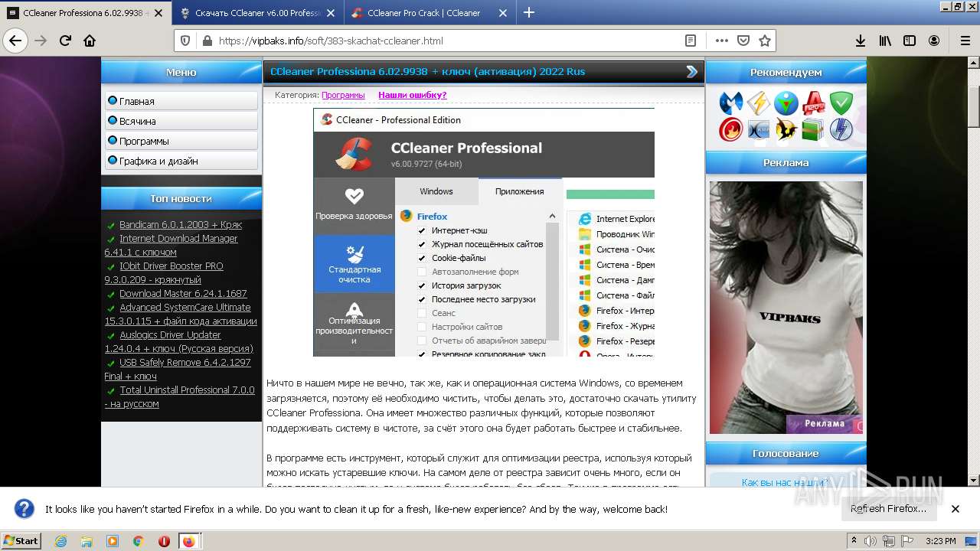Open Программы in the site menu
Image resolution: width=980 pixels, height=551 pixels.
point(181,141)
